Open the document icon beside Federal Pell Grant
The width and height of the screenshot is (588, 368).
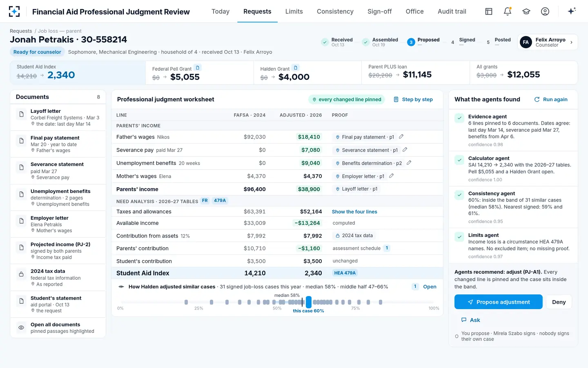point(198,68)
